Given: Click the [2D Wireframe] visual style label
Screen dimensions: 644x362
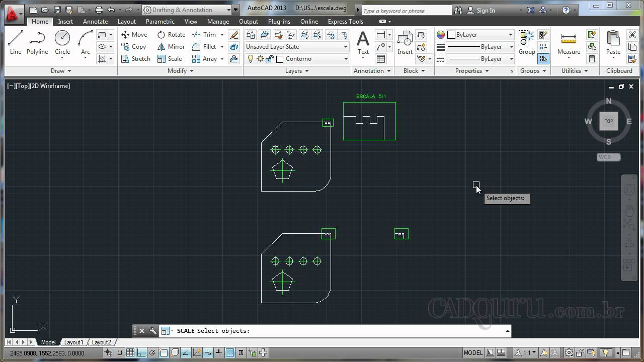Looking at the screenshot, I should 50,86.
